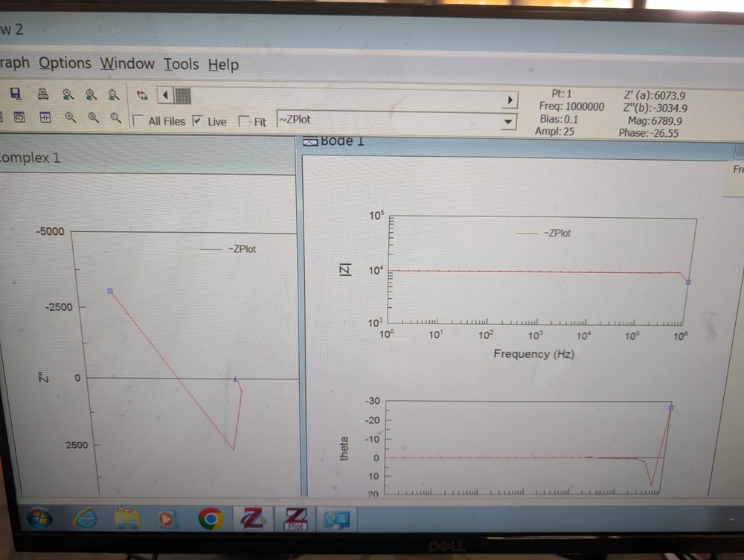The height and width of the screenshot is (560, 744).
Task: Click the right point-stepping arrow
Action: click(x=510, y=99)
